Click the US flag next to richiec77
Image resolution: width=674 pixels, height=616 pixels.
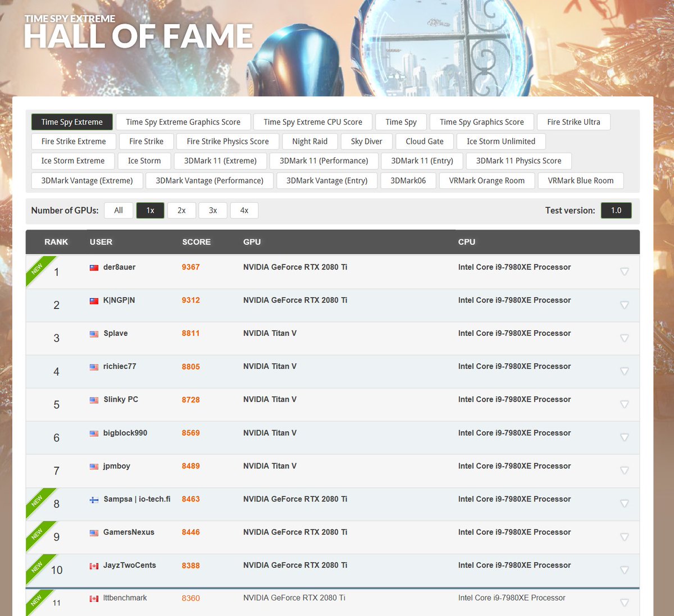click(x=94, y=367)
